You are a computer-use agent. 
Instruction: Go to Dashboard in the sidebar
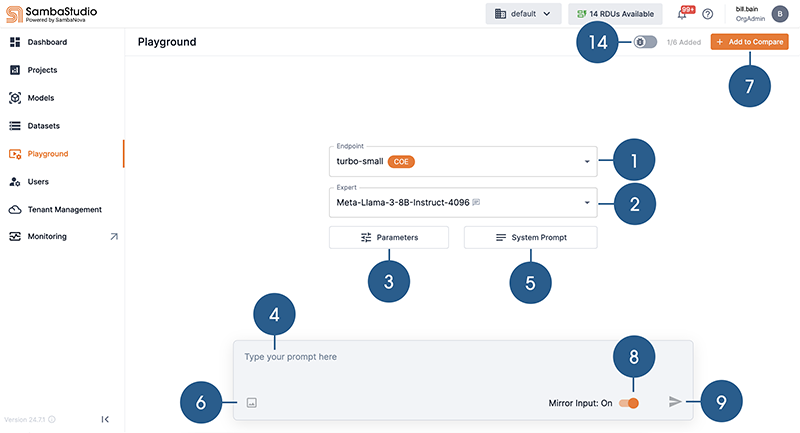pos(47,42)
